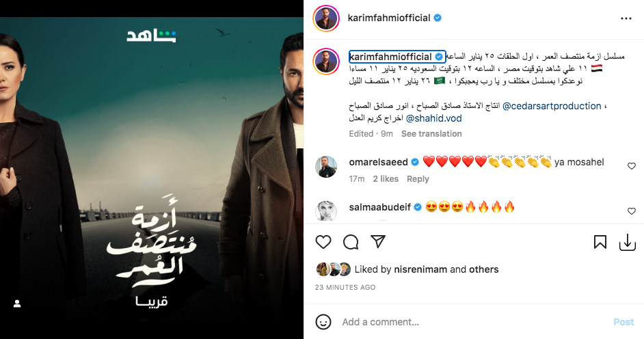Click the Post comment button
The height and width of the screenshot is (339, 644).
tap(623, 322)
